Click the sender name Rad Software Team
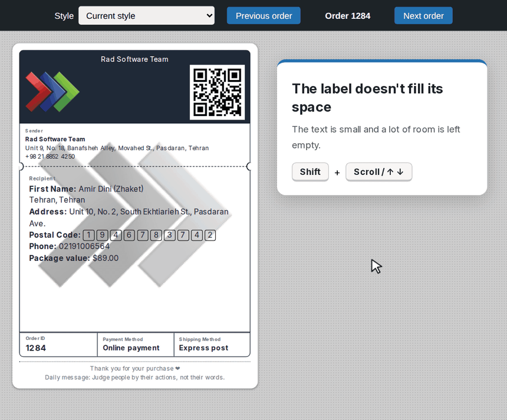 coord(55,139)
